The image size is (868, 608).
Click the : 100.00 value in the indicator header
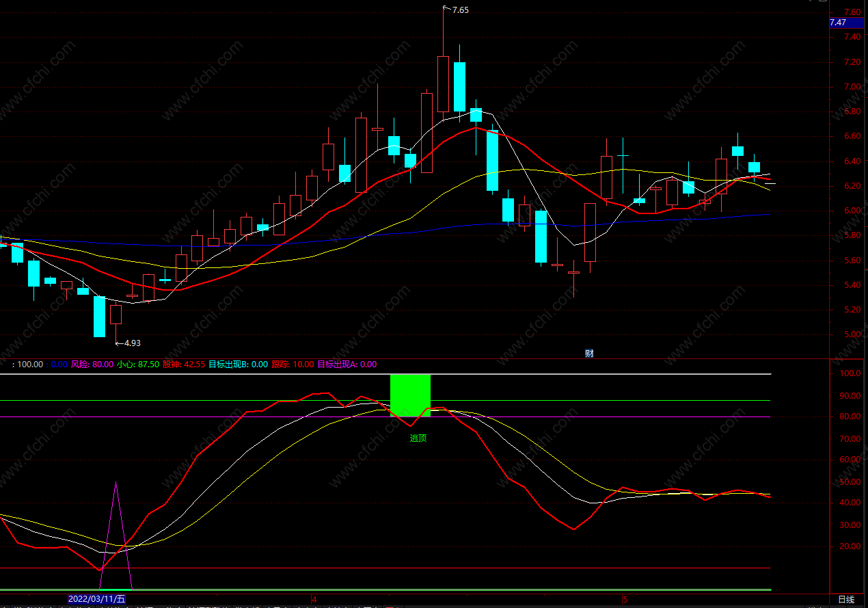28,365
